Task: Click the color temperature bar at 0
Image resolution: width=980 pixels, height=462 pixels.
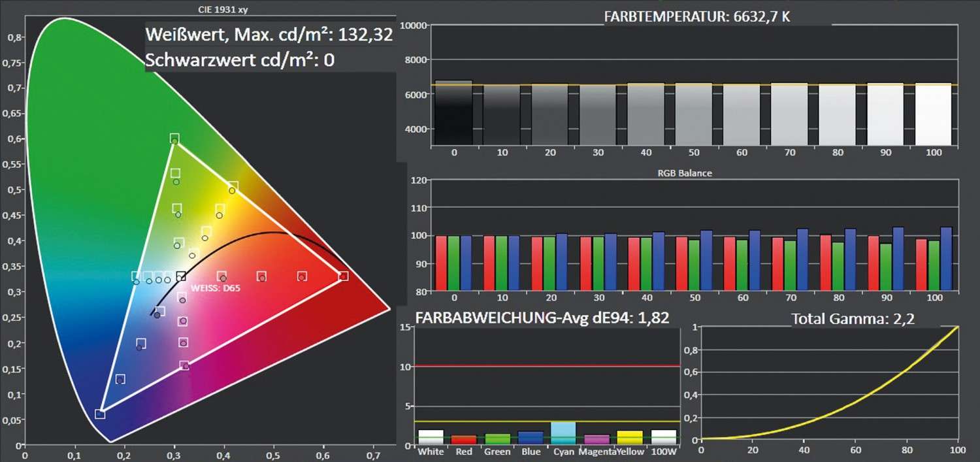Action: (453, 113)
